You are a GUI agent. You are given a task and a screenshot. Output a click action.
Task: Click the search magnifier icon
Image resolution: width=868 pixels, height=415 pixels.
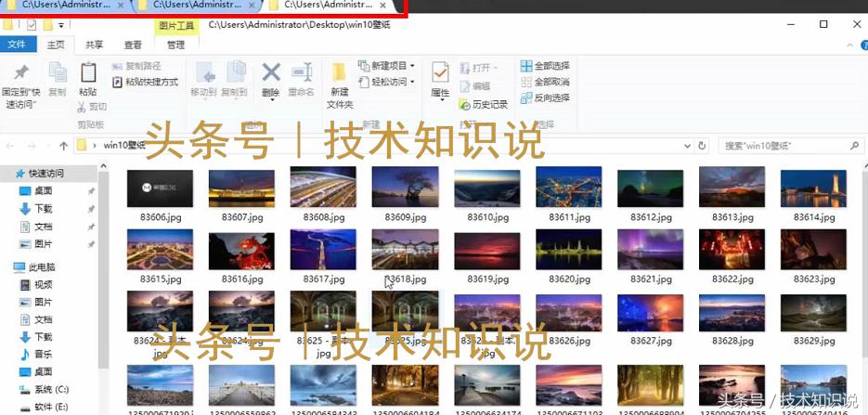[855, 146]
